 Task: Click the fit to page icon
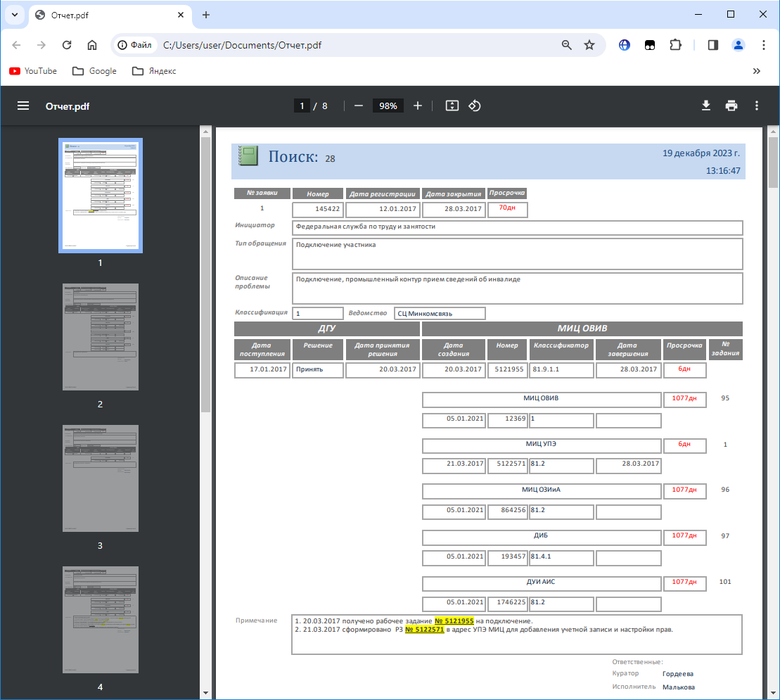click(452, 106)
